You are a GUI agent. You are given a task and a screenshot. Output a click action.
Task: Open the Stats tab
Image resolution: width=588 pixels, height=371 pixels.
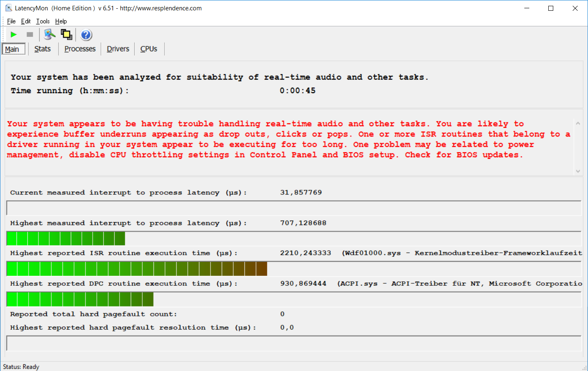point(43,49)
